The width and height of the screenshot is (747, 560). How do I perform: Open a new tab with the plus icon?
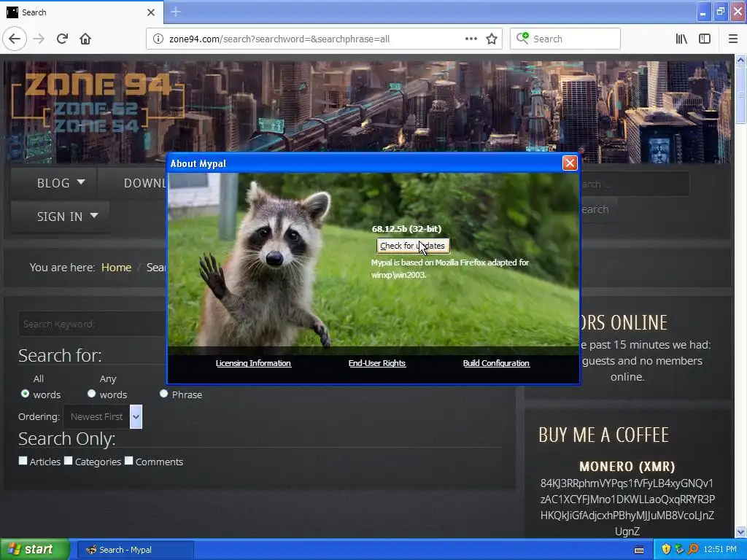click(176, 12)
